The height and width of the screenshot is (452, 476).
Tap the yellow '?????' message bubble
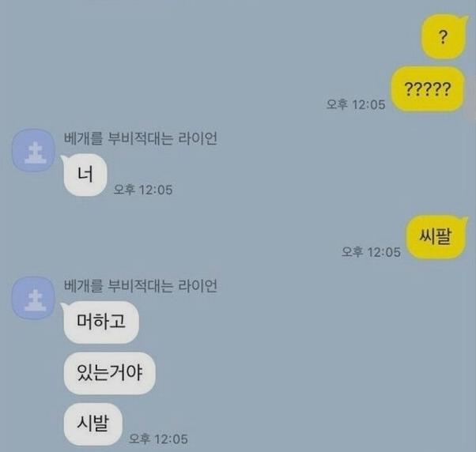(x=428, y=89)
